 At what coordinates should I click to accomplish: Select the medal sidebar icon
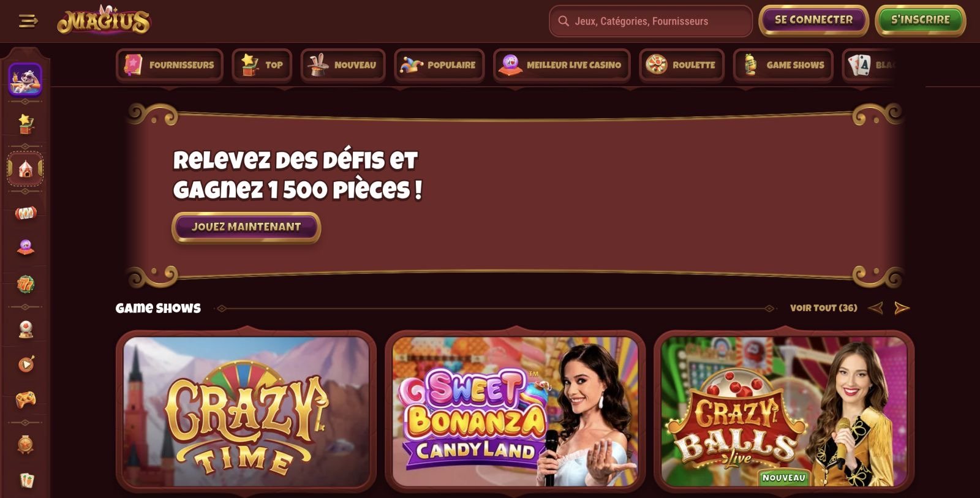click(x=25, y=444)
